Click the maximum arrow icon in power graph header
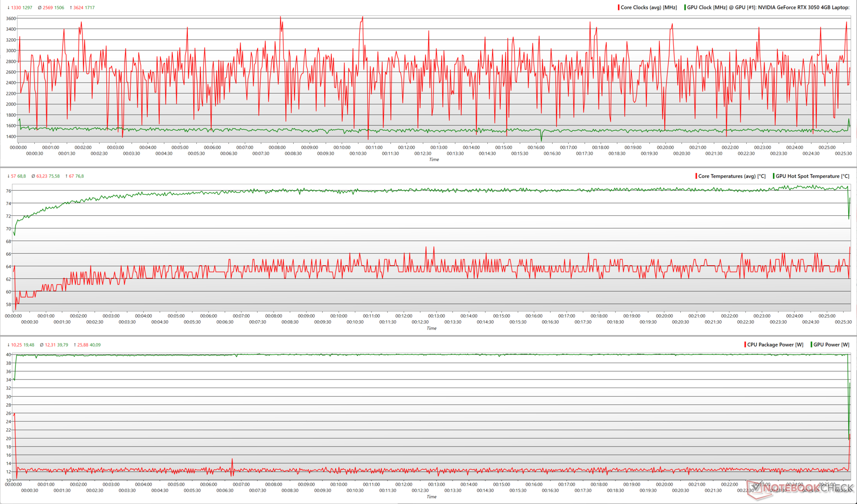 (x=75, y=345)
